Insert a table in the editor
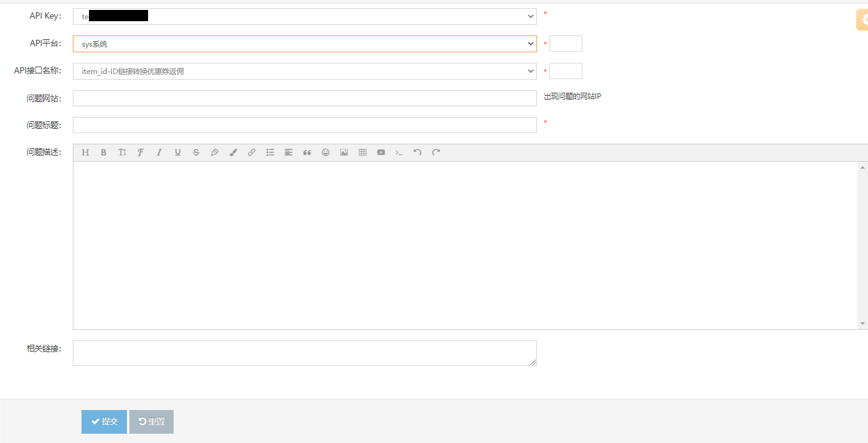The height and width of the screenshot is (443, 868). point(362,152)
